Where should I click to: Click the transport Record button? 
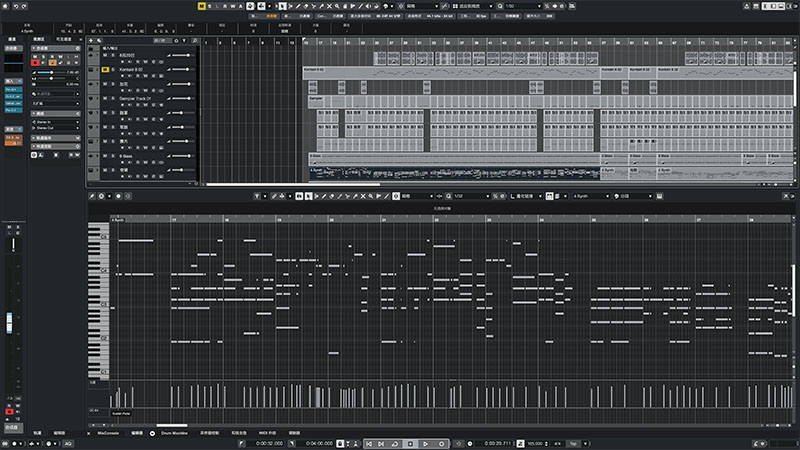click(x=441, y=444)
